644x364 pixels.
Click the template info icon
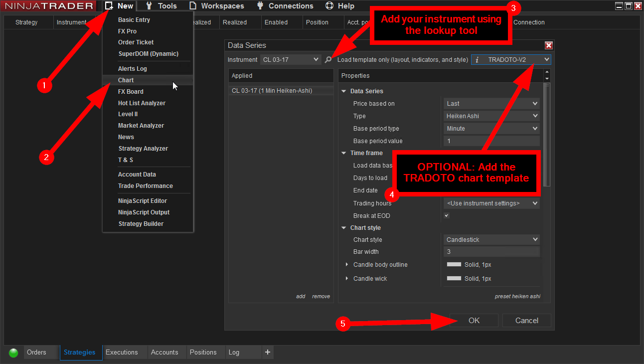coord(477,60)
